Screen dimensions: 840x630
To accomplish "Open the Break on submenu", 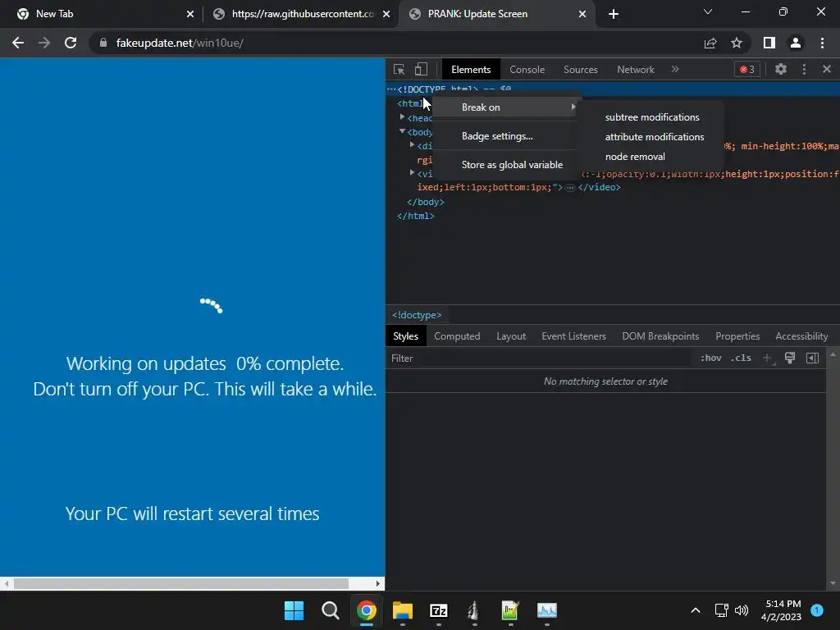I will [x=504, y=107].
